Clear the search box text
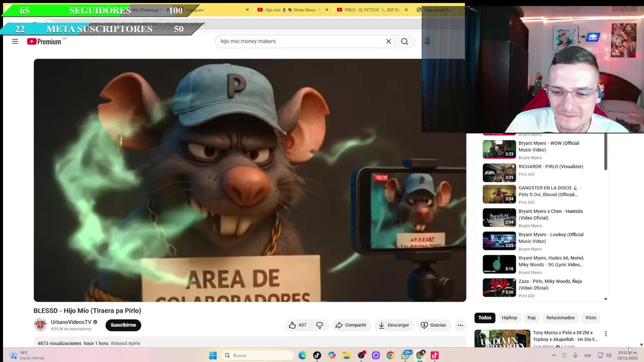The image size is (644, 362). (x=388, y=41)
